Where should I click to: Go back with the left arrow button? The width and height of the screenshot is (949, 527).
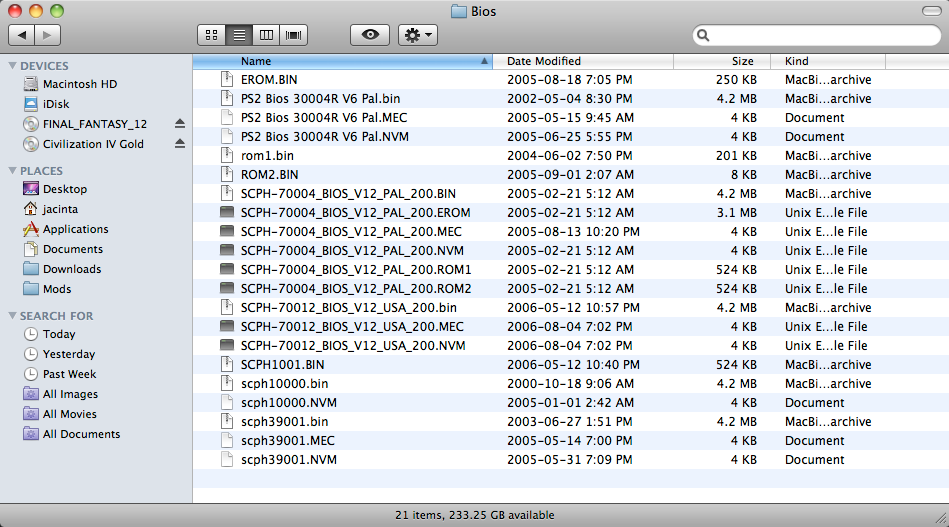[21, 35]
